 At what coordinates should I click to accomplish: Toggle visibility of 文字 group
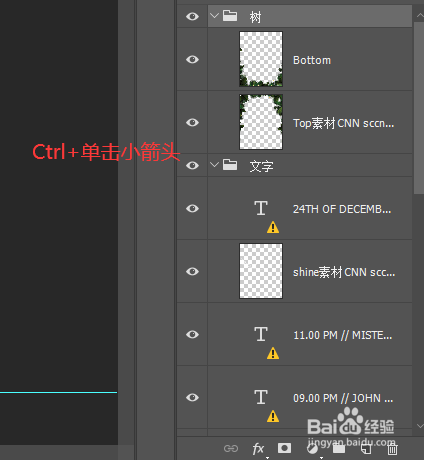click(x=192, y=165)
